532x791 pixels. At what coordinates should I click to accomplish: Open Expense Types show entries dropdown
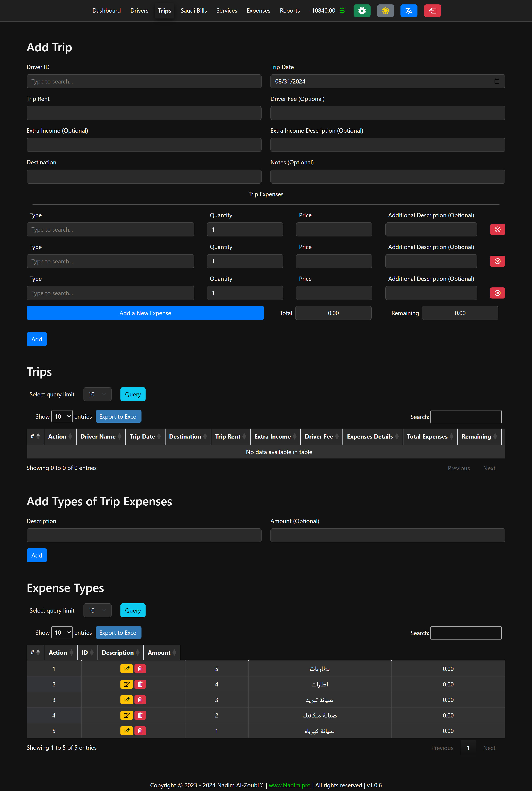(62, 633)
